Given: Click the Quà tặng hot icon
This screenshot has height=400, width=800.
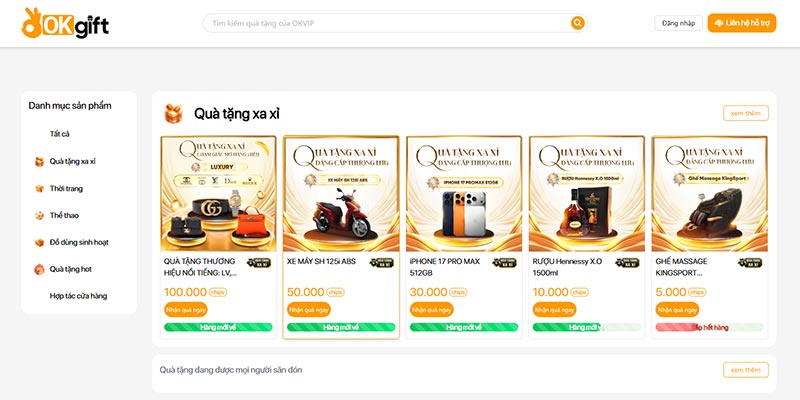Looking at the screenshot, I should (x=39, y=269).
